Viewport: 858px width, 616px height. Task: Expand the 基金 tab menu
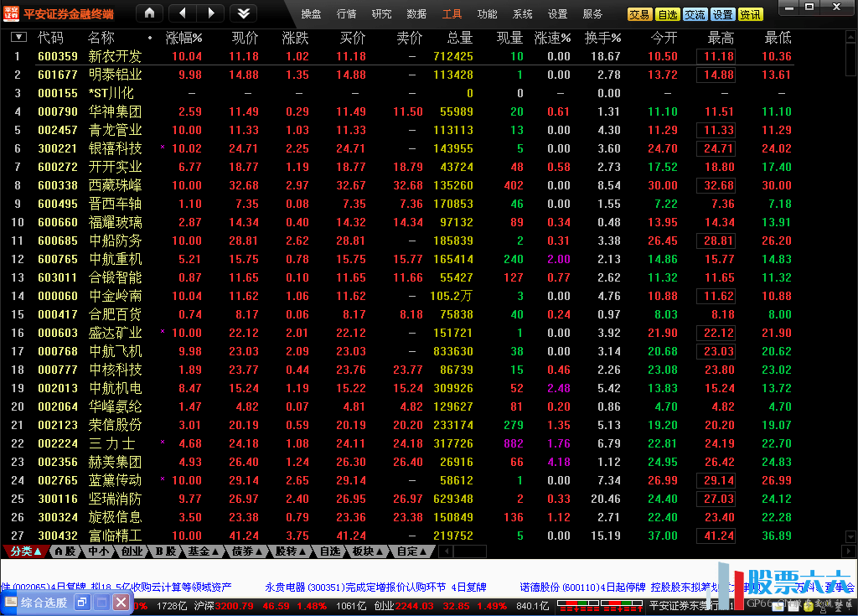coord(204,551)
